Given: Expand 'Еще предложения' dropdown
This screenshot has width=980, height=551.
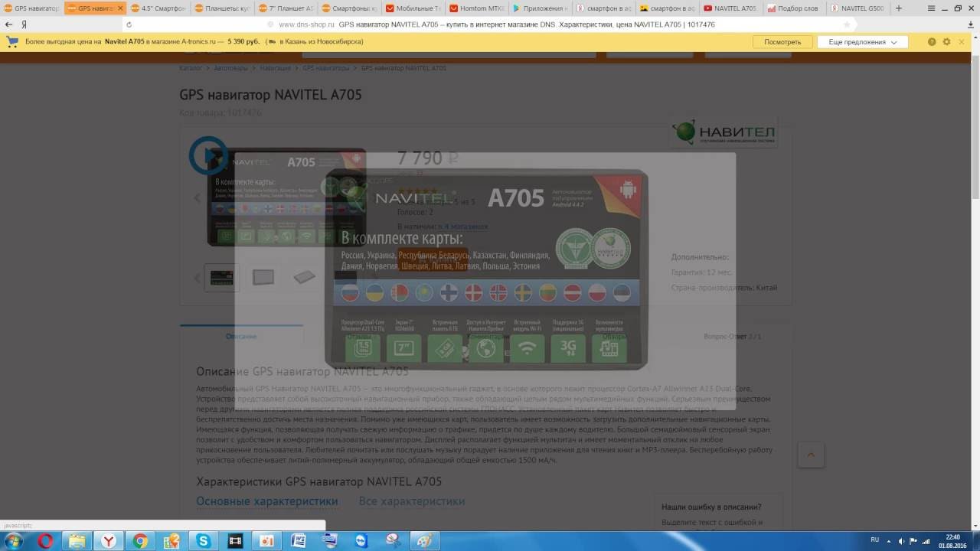Looking at the screenshot, I should click(862, 42).
